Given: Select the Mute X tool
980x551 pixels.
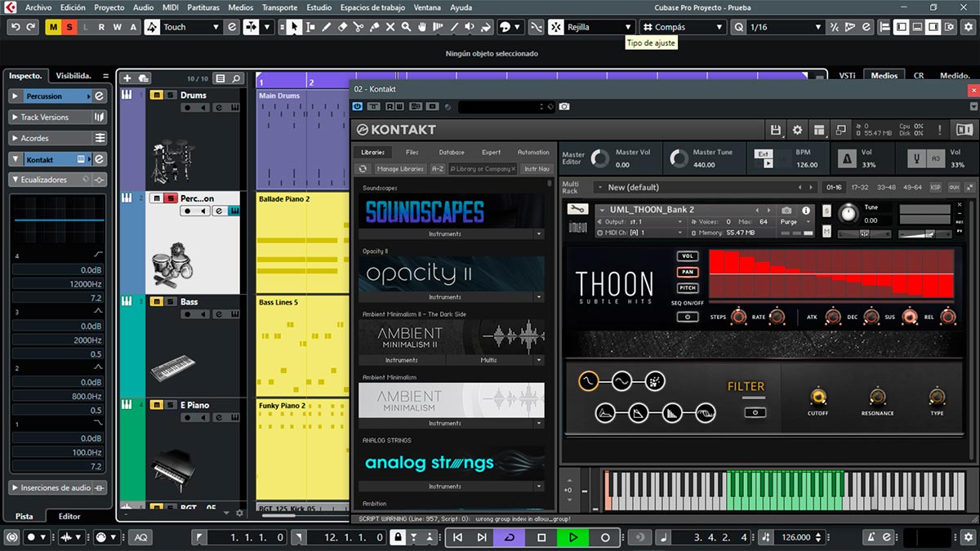Looking at the screenshot, I should (x=390, y=27).
